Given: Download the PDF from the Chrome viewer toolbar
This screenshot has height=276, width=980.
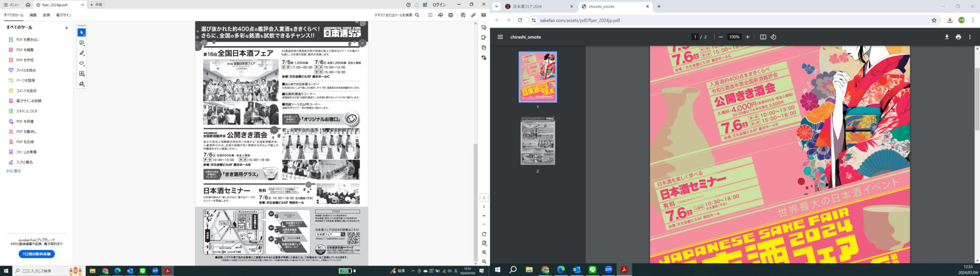Looking at the screenshot, I should pos(947,37).
